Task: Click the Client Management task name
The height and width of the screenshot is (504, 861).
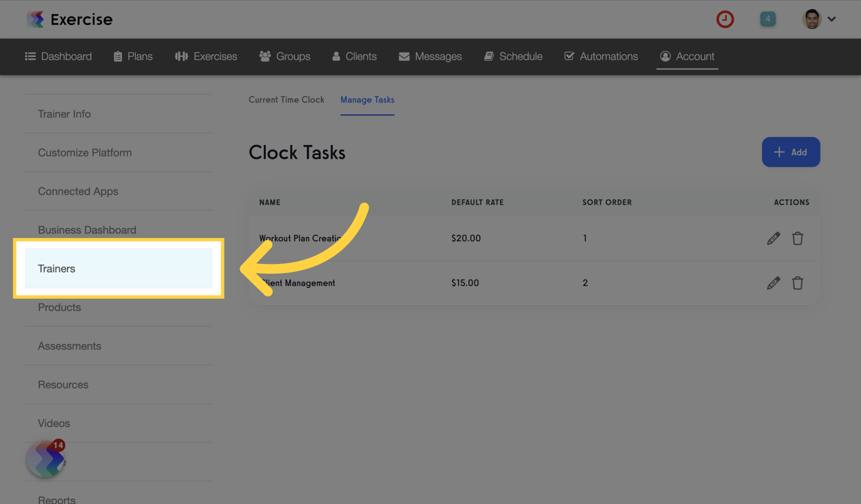Action: click(x=297, y=283)
